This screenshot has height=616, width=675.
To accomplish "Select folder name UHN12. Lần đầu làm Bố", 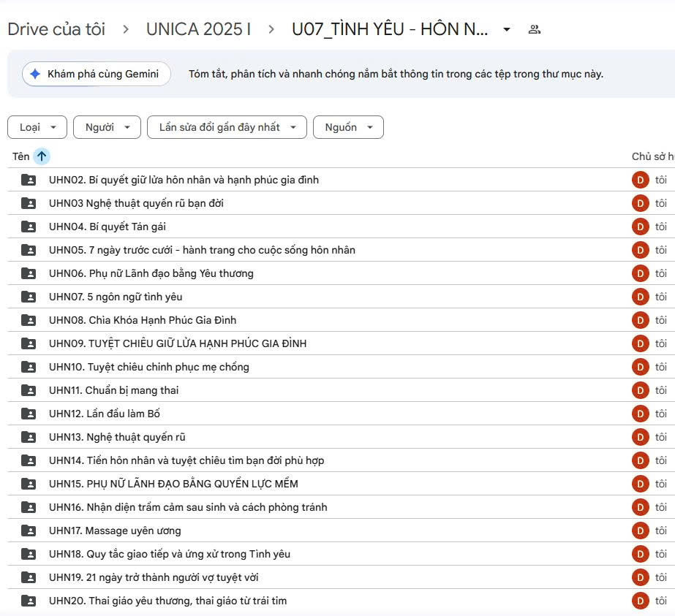I will tap(104, 414).
